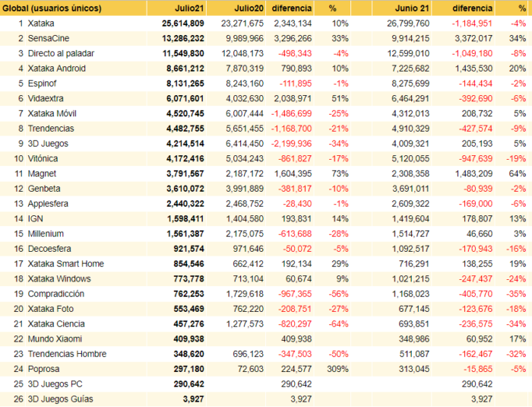Select the Julio20 value 72,603
Viewport: 532px width, 407px height.
250,369
